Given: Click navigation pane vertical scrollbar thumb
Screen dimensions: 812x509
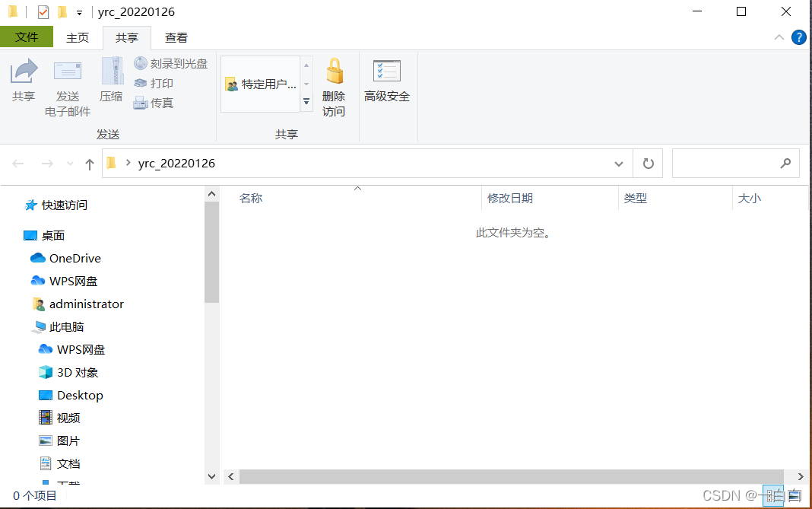Looking at the screenshot, I should coord(211,252).
